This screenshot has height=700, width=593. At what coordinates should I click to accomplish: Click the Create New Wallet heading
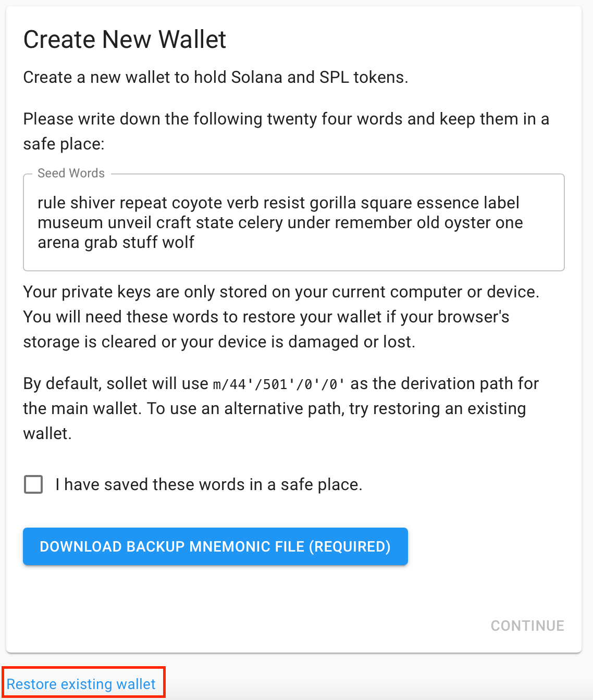tap(125, 40)
